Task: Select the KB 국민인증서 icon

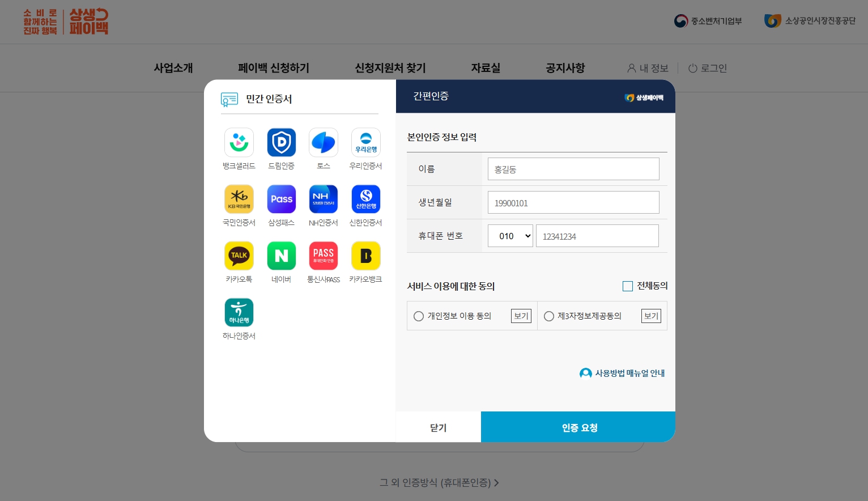Action: coord(239,199)
